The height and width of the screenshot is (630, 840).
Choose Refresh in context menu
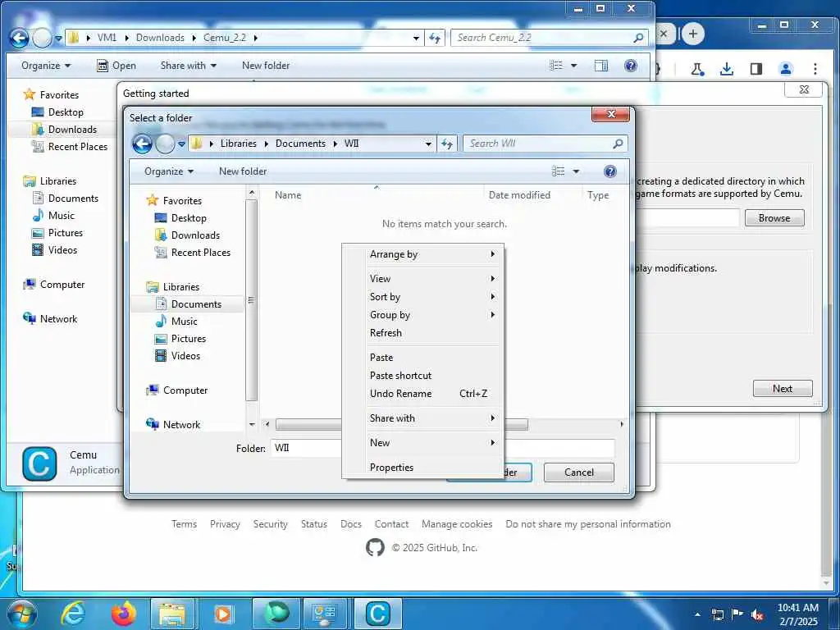[x=422, y=333]
